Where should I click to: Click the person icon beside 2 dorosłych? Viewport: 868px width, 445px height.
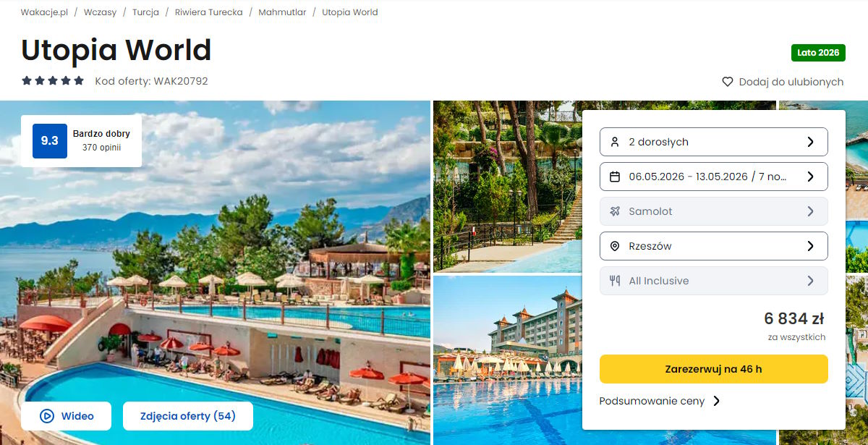(615, 142)
